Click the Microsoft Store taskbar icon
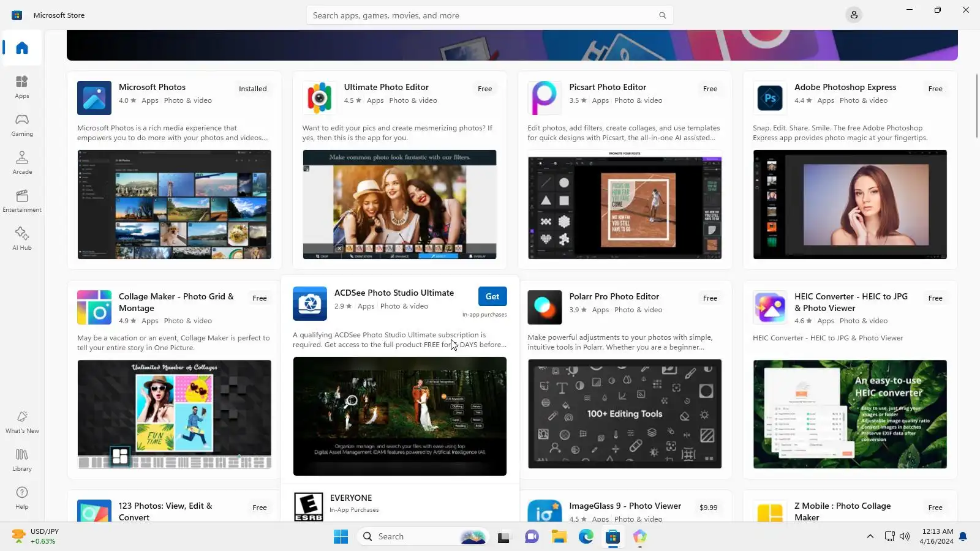 [x=613, y=537]
